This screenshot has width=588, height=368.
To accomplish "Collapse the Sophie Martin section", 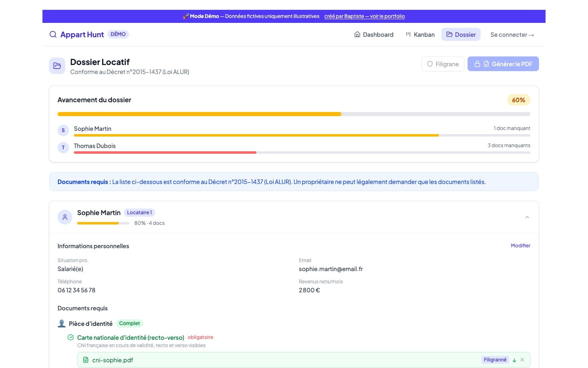I will [527, 217].
